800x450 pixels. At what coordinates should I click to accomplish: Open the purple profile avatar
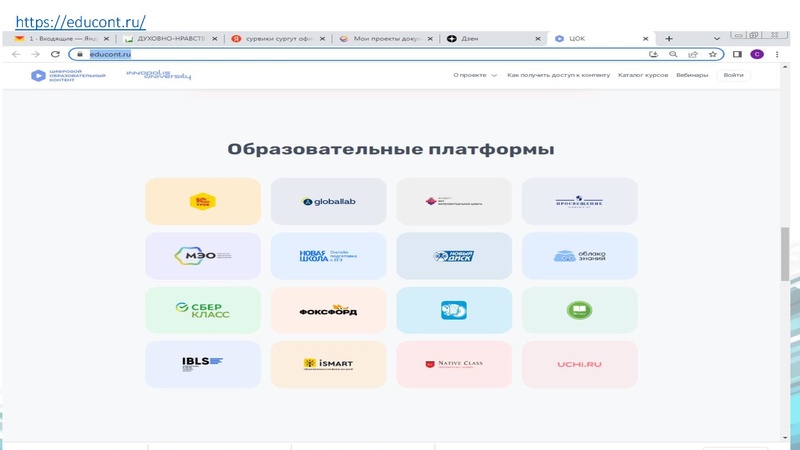(757, 54)
